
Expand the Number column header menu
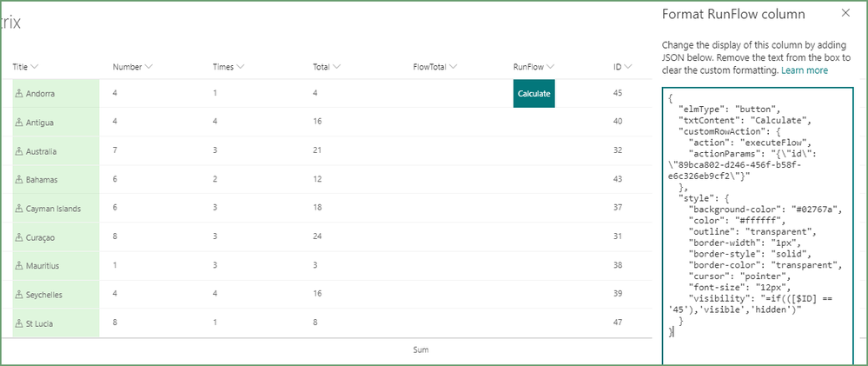[133, 66]
